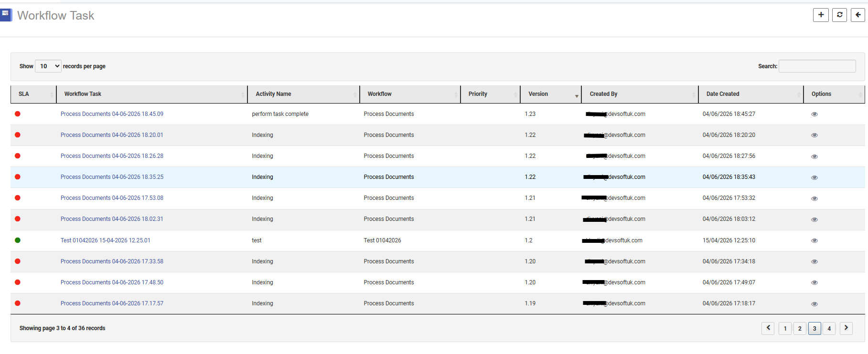Click green SLA indicator for Test 01042026 task
Viewport: 868px width, 354px height.
pos(18,240)
